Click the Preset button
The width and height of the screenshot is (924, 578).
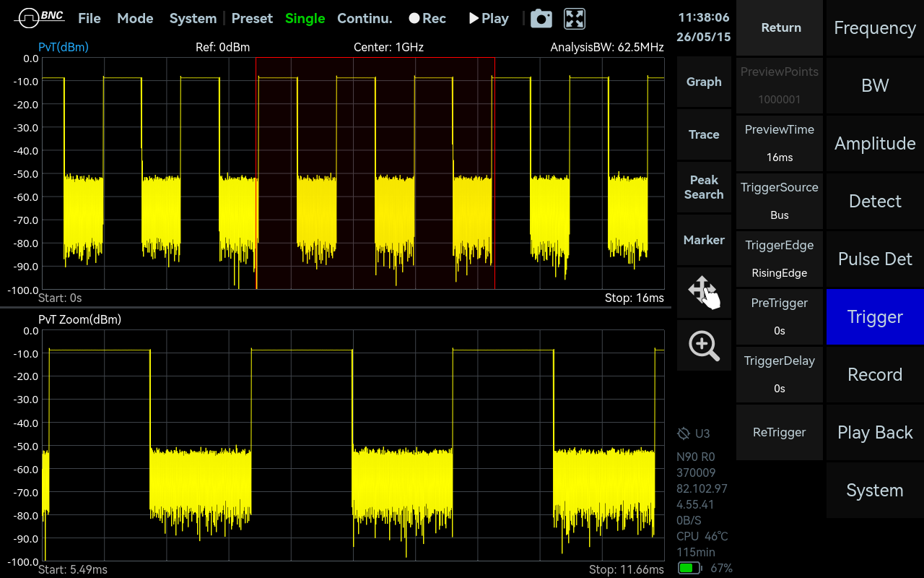(x=252, y=19)
